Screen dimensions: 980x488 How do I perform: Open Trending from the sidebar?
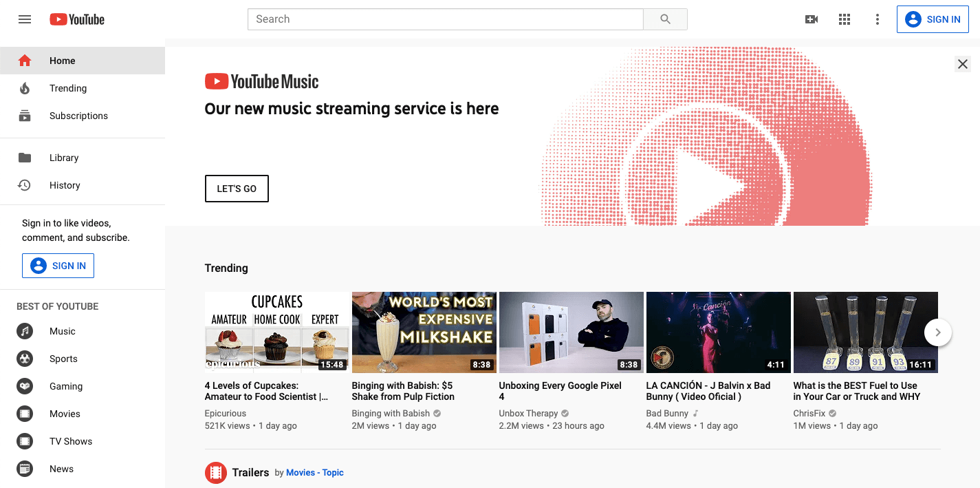point(68,88)
